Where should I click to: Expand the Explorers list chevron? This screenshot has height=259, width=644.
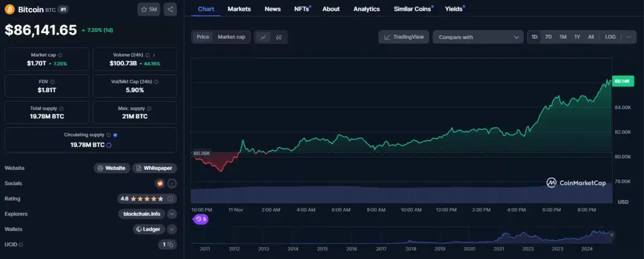pos(172,214)
